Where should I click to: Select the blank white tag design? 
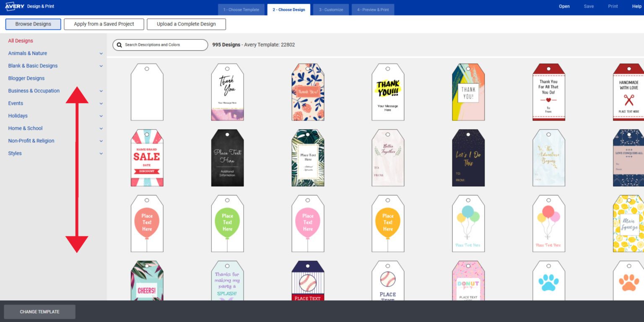[x=147, y=92]
